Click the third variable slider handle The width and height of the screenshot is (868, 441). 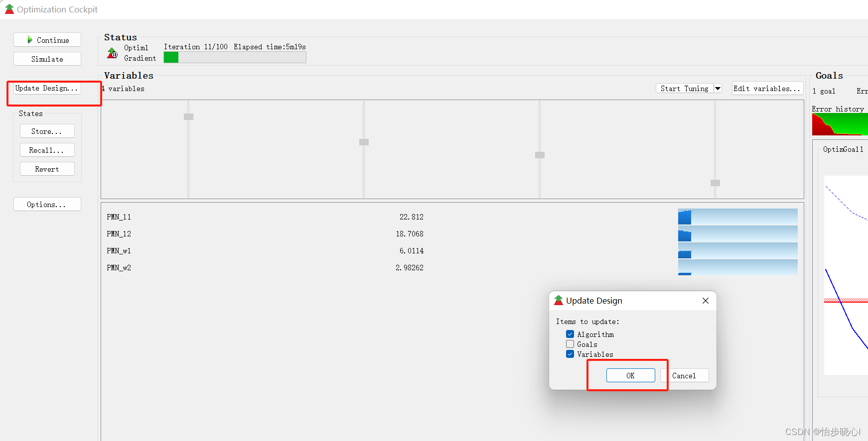[x=540, y=155]
